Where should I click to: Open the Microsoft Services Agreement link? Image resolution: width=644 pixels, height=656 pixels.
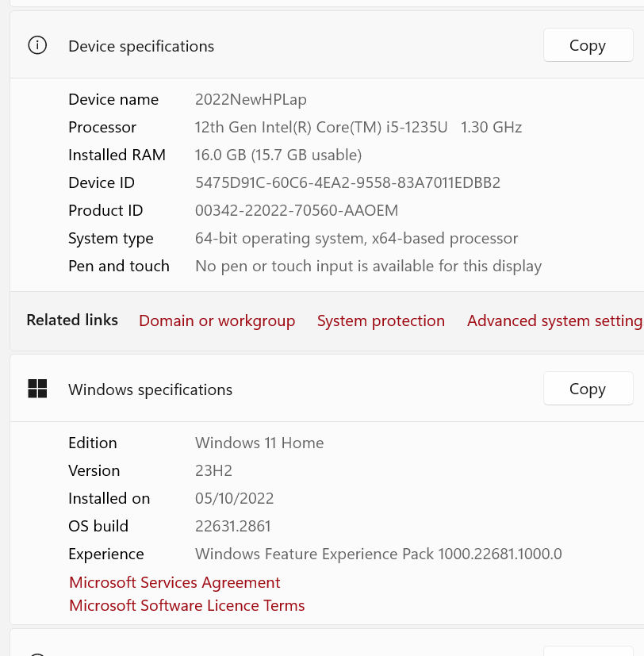click(x=174, y=582)
